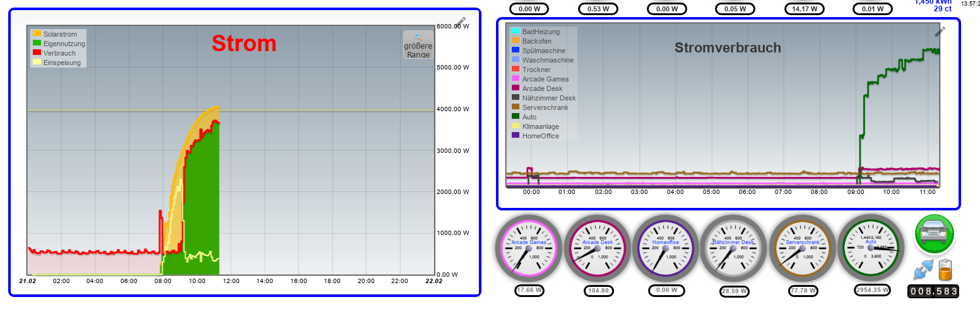Click the Nähzimmer Desk legend entry
Screen dimensions: 980x309
[x=543, y=98]
